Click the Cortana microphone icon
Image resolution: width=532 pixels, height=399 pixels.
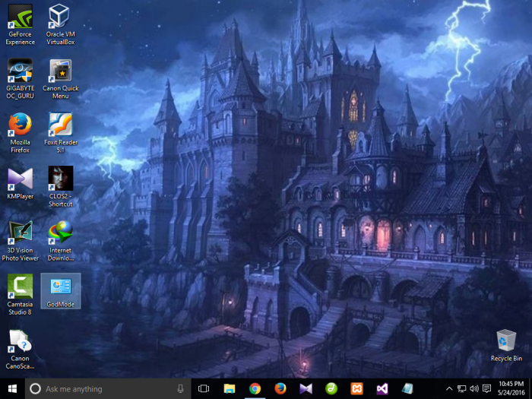pyautogui.click(x=181, y=389)
